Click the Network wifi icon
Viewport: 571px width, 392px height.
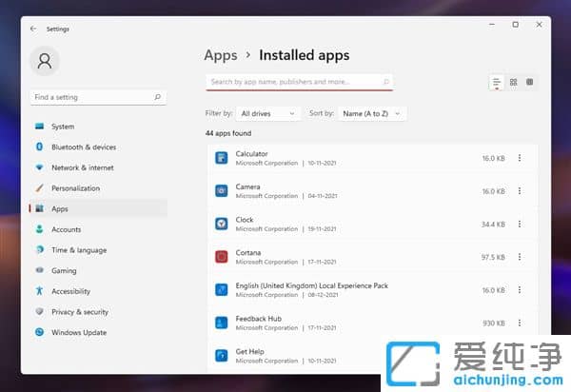(x=39, y=167)
